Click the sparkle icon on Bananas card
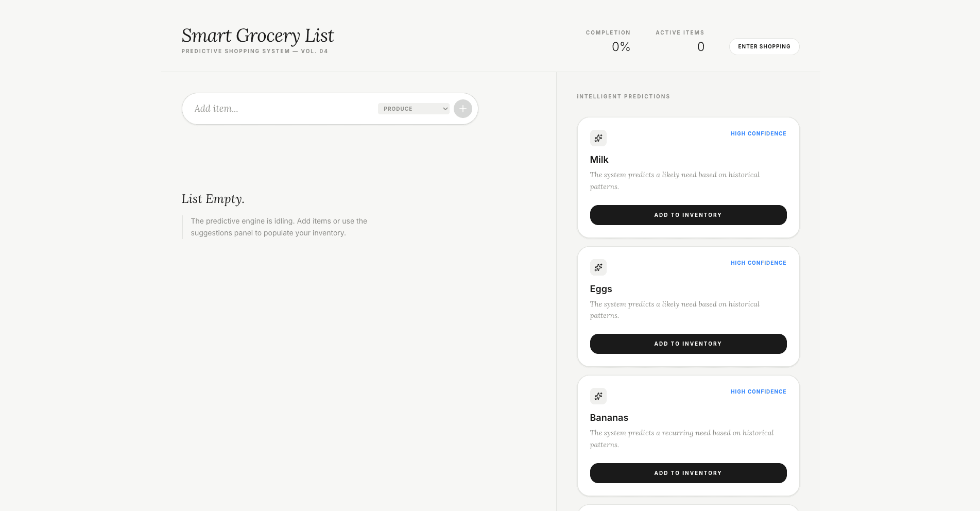Image resolution: width=980 pixels, height=511 pixels. (598, 396)
